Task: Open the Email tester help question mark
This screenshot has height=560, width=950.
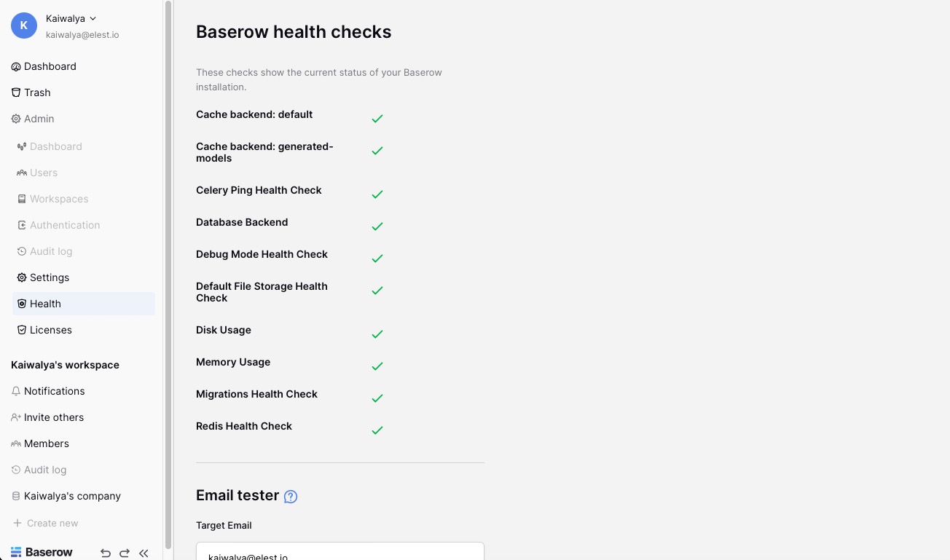Action: click(290, 496)
